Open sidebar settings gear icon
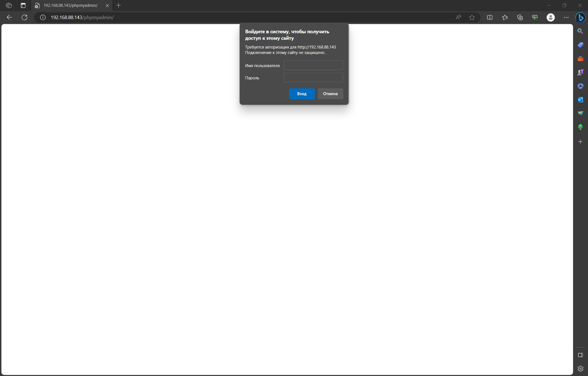Viewport: 588px width, 376px height. tap(580, 369)
